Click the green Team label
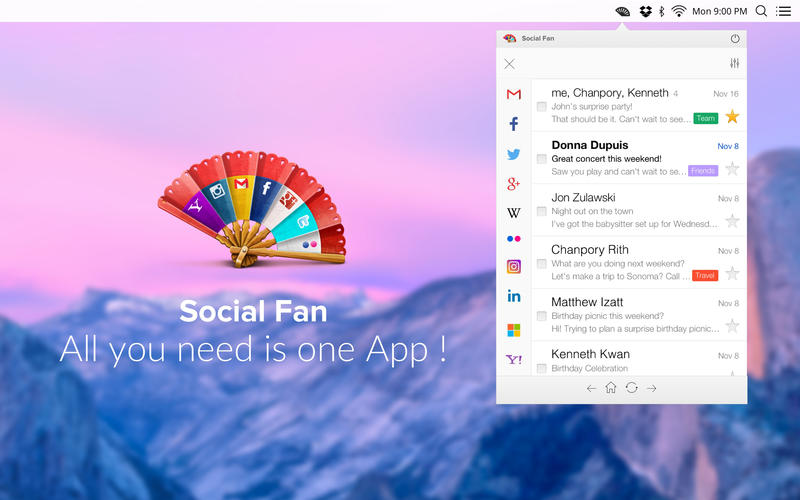 (x=706, y=118)
